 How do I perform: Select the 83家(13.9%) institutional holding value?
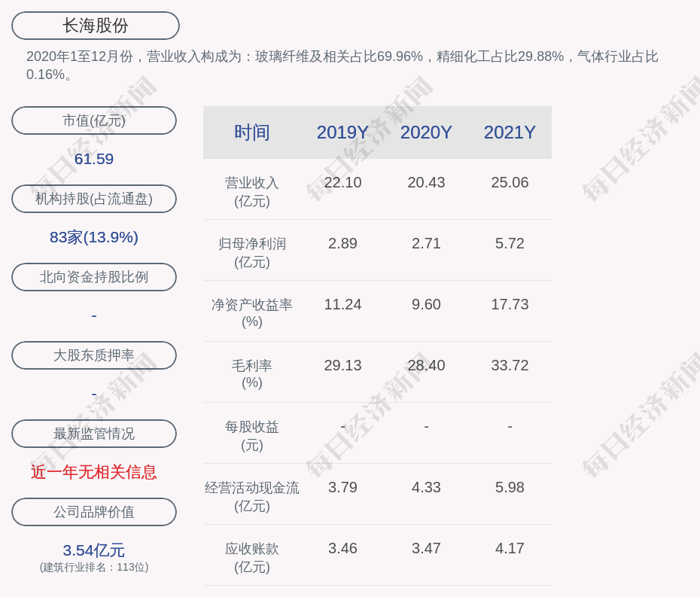click(94, 237)
